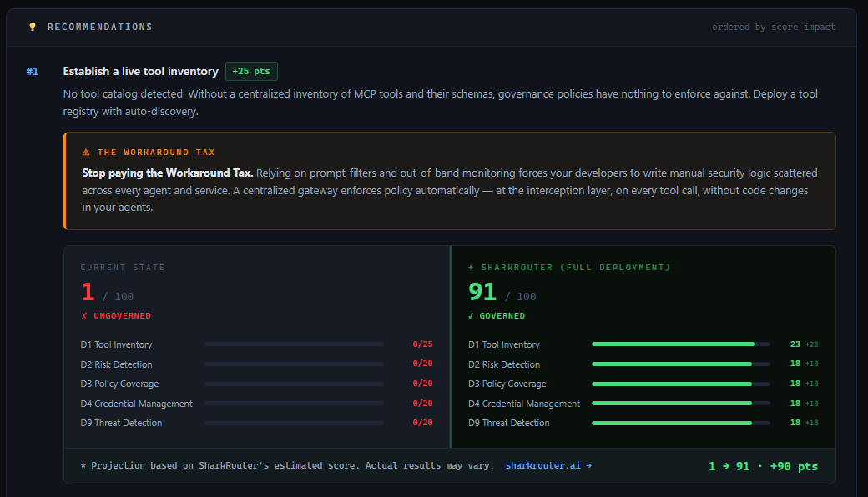Click the green checkmark beside Governed
This screenshot has width=868, height=497.
[x=471, y=316]
